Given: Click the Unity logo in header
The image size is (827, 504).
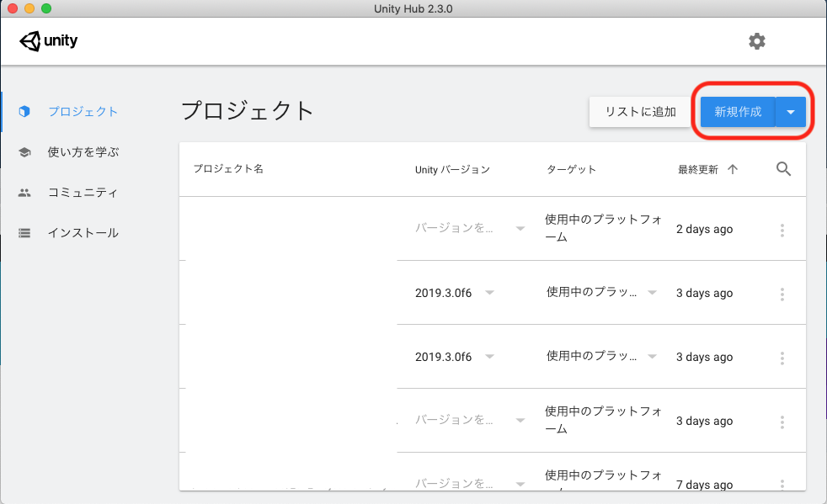Looking at the screenshot, I should (x=49, y=41).
